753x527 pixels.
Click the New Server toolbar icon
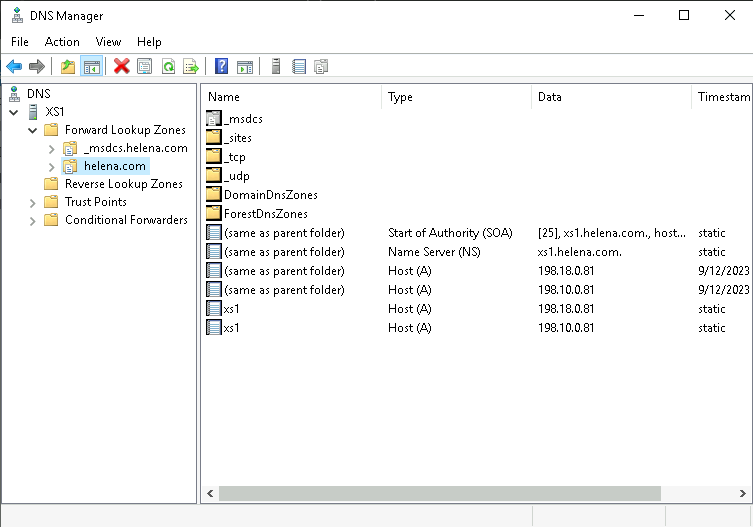pos(275,67)
